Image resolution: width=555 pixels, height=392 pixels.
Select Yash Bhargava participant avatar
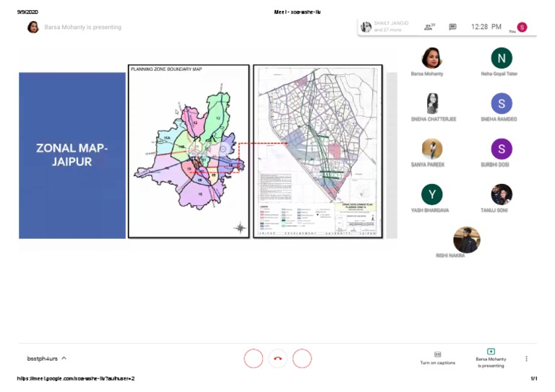[432, 194]
